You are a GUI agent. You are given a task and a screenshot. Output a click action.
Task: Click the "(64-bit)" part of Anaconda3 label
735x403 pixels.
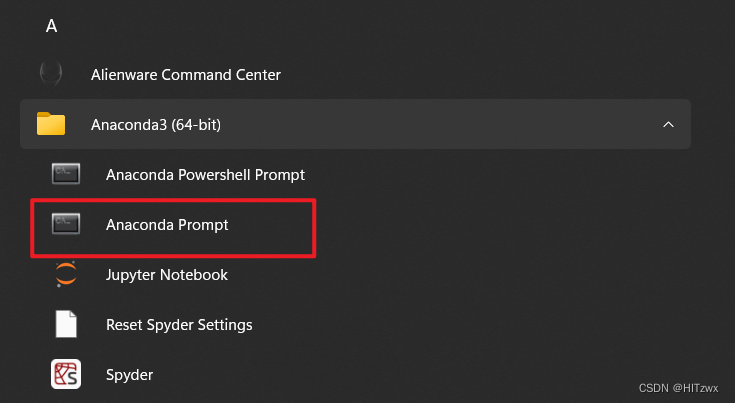click(x=196, y=125)
